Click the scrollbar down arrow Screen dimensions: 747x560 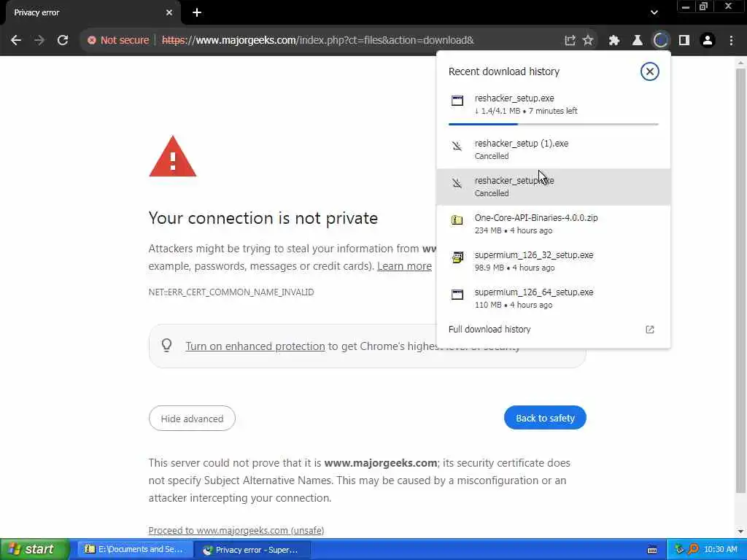pos(740,531)
